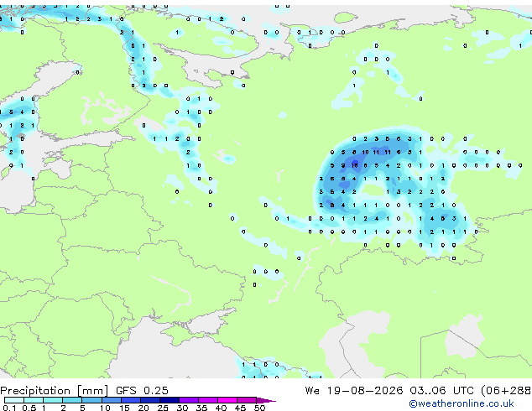Click the legend label '0.1'
Viewport: 532px width, 411px height.
click(x=9, y=408)
